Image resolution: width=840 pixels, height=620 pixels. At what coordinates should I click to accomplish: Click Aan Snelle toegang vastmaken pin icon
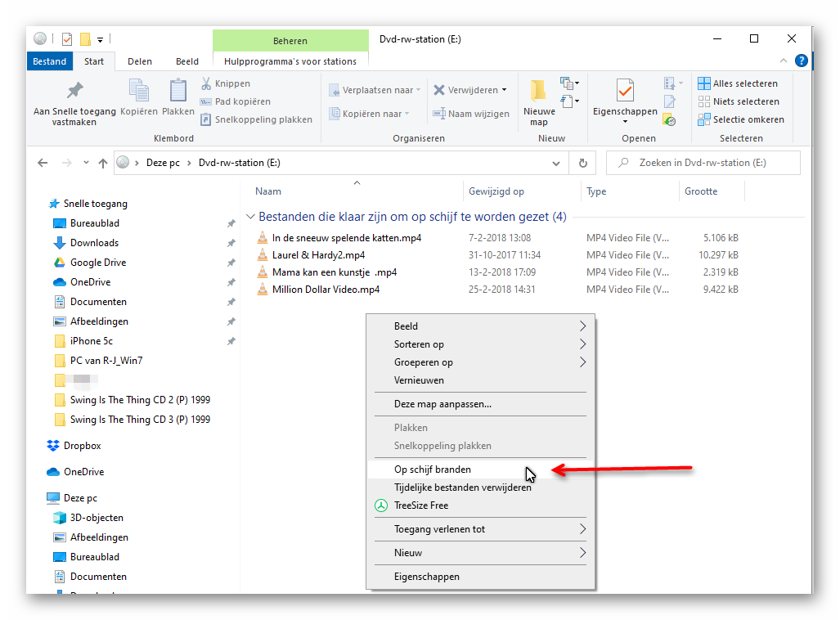[74, 90]
